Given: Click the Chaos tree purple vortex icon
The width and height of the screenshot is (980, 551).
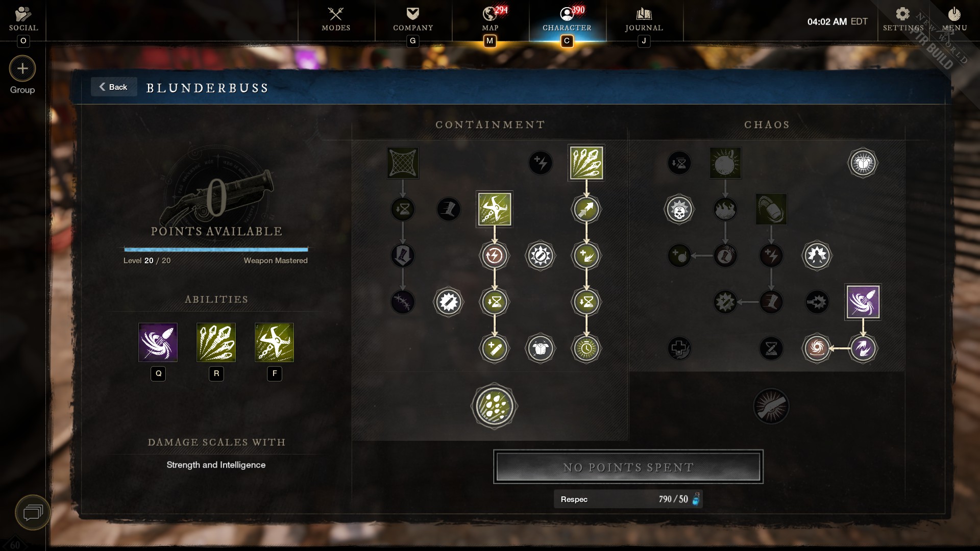Looking at the screenshot, I should (864, 302).
